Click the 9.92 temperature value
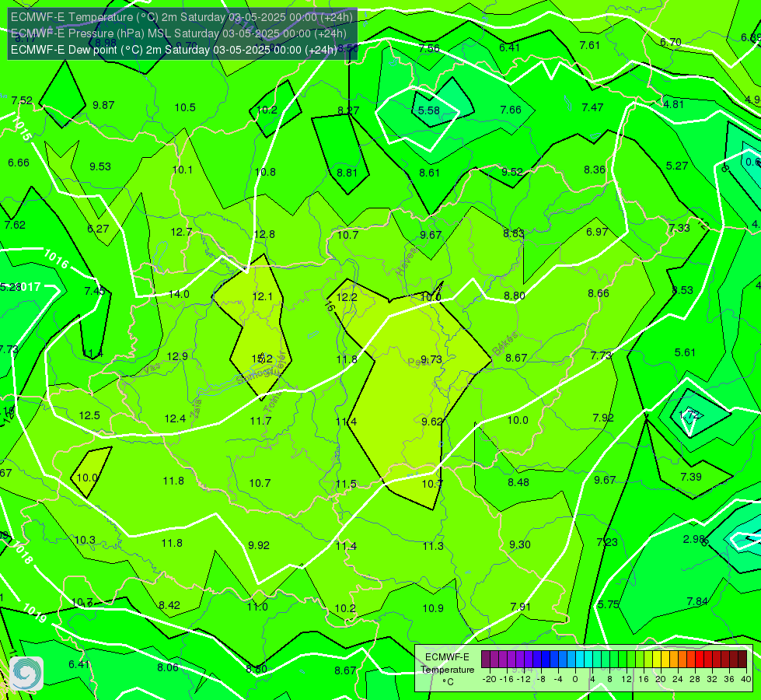 (x=259, y=545)
